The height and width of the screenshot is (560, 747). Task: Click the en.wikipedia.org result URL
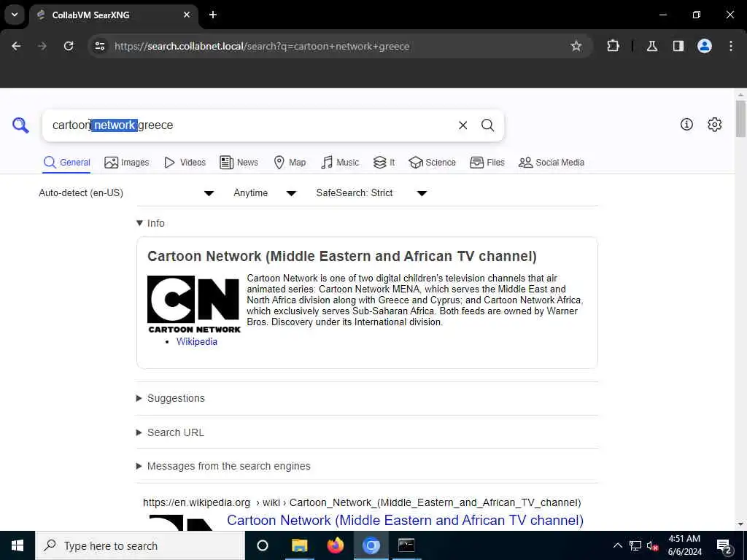coord(362,502)
